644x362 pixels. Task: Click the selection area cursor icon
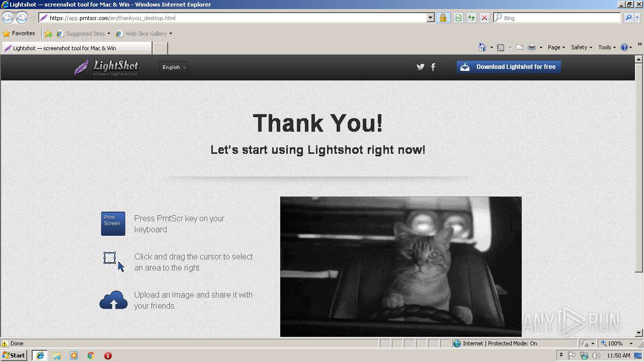[114, 261]
